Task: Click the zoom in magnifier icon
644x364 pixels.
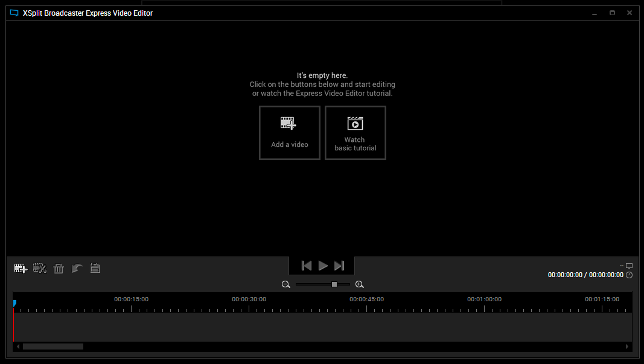Action: coord(359,284)
